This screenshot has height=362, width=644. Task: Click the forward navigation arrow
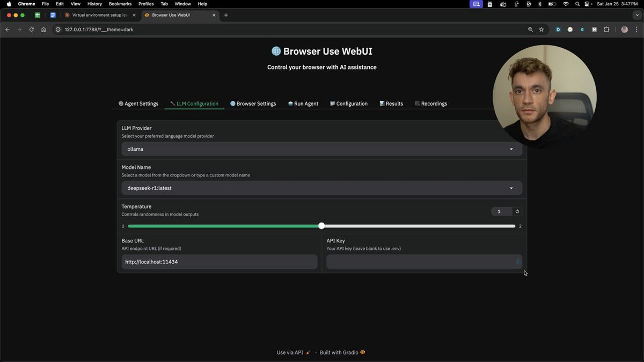coord(19,29)
